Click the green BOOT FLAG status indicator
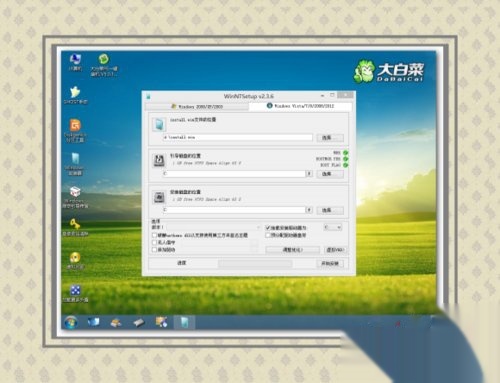This screenshot has width=500, height=383. pos(346,165)
